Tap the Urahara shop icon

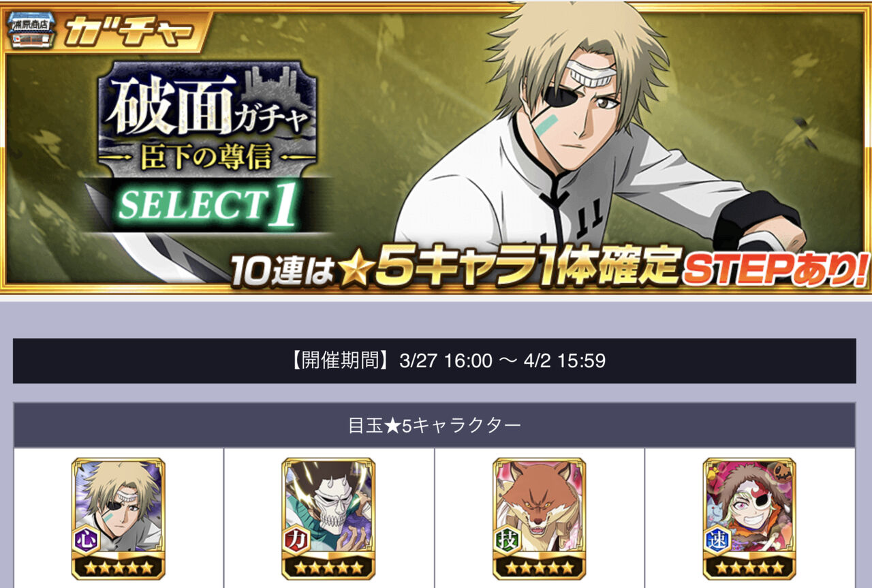tap(29, 30)
